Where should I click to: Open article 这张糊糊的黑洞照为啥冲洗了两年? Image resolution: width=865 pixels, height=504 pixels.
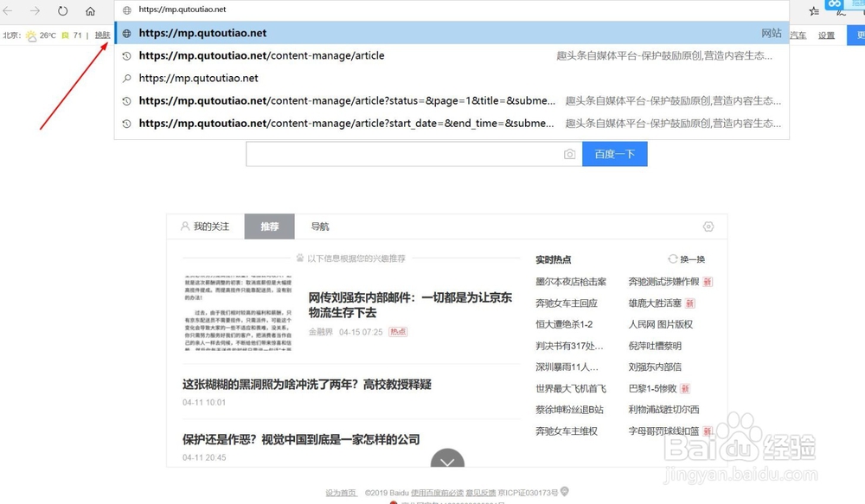(x=307, y=385)
